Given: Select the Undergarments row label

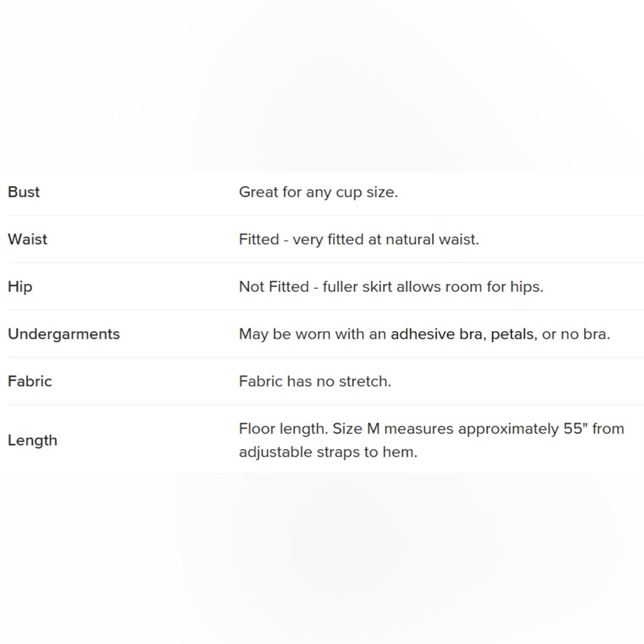Looking at the screenshot, I should (x=64, y=334).
